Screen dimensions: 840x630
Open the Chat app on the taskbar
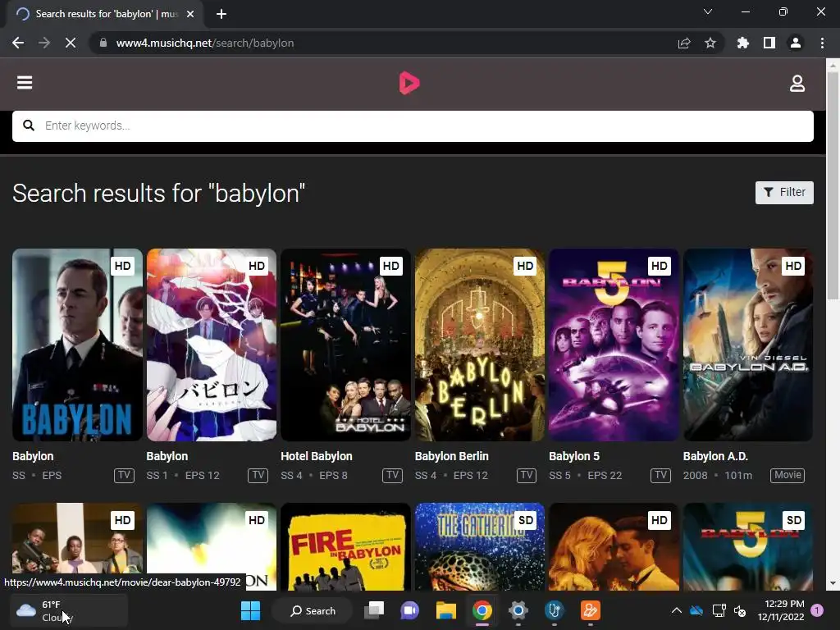(x=410, y=610)
